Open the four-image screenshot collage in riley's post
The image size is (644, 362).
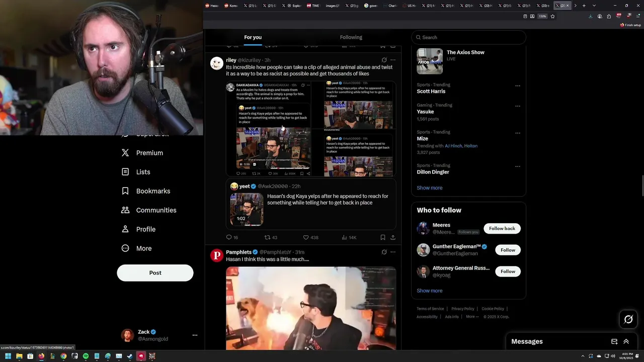[x=311, y=129]
